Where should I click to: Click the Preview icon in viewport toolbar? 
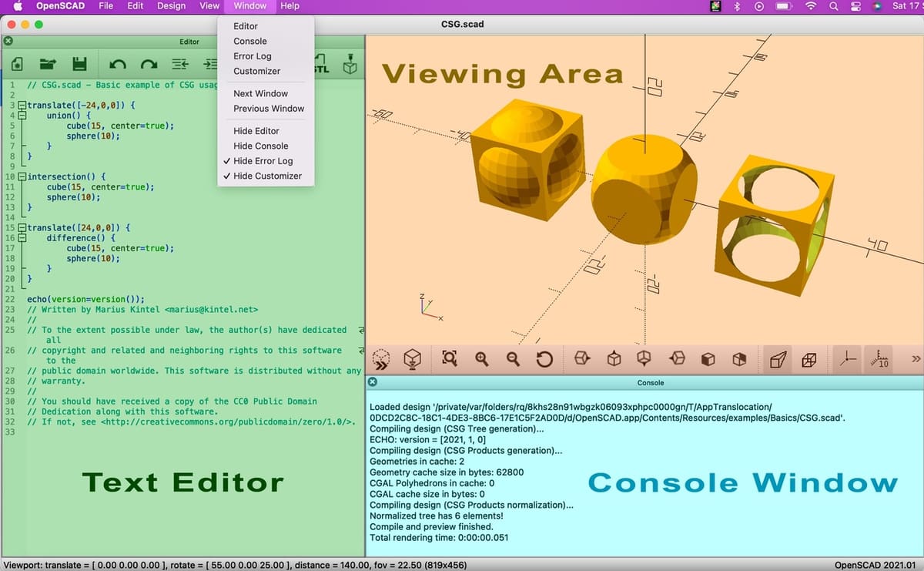382,359
